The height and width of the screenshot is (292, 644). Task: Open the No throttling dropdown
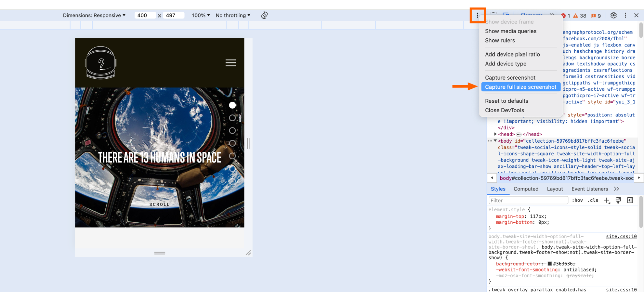tap(233, 15)
